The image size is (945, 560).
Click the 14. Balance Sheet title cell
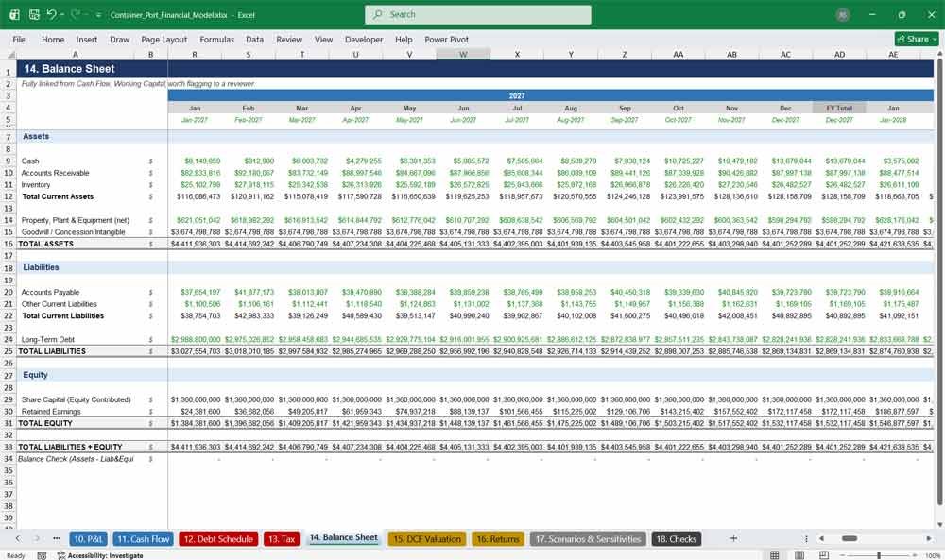(69, 69)
